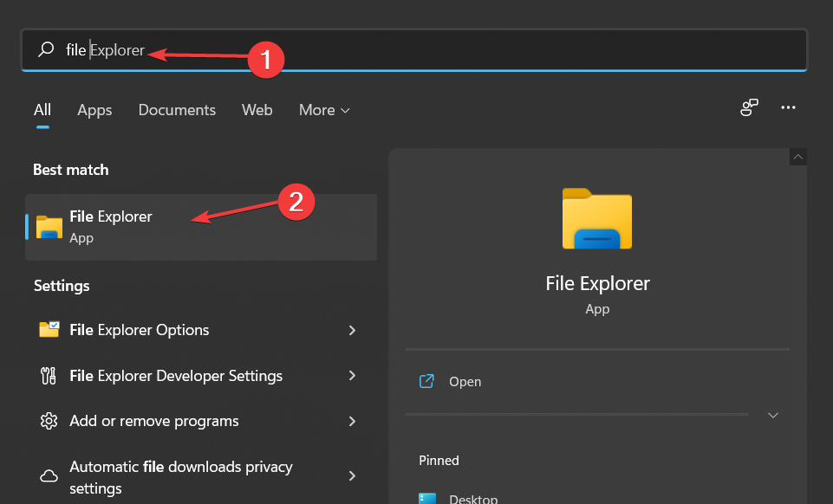Open the three-dot options menu

click(x=788, y=107)
